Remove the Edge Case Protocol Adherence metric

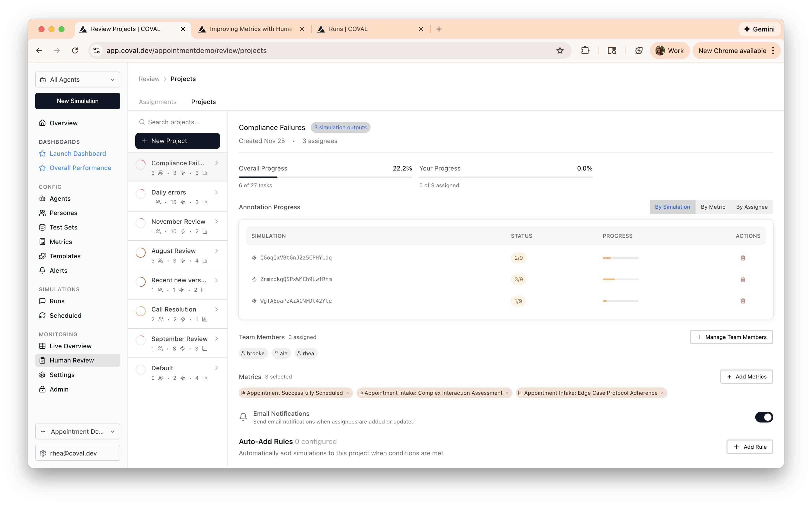662,393
